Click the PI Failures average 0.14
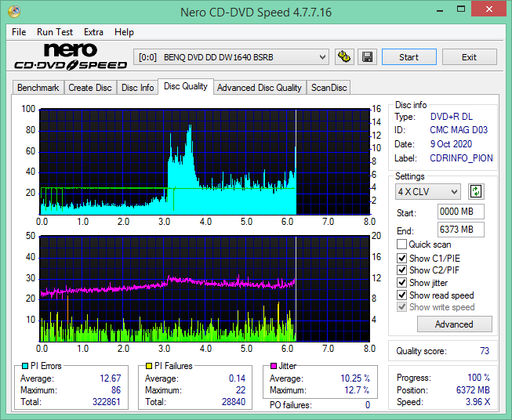 (237, 378)
